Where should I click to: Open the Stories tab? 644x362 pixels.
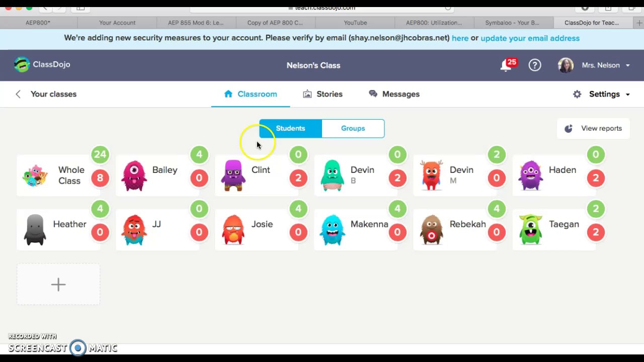pos(323,94)
